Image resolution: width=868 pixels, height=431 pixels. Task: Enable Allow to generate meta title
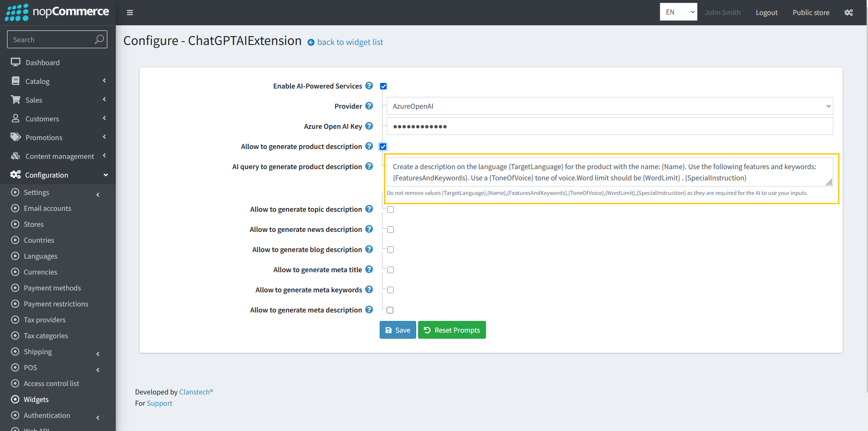(389, 269)
